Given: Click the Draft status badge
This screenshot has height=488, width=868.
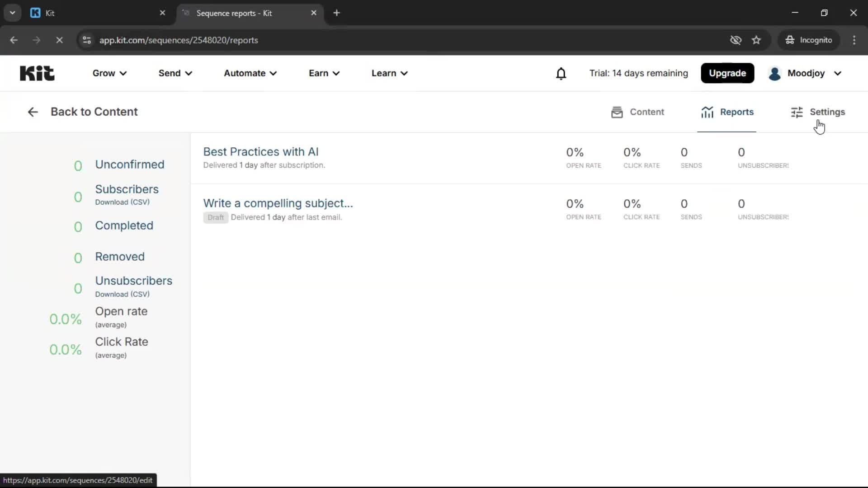Looking at the screenshot, I should pos(216,217).
